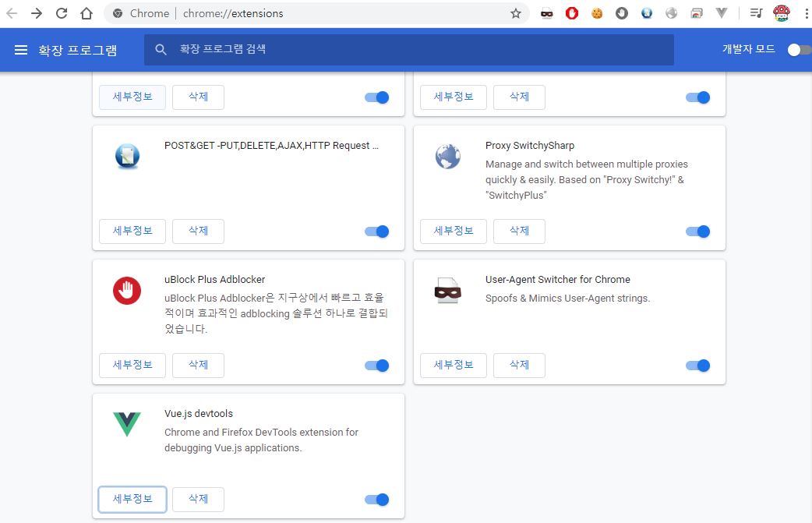This screenshot has width=812, height=523.
Task: Open the POST&GET request toolbar icon
Action: 646,13
